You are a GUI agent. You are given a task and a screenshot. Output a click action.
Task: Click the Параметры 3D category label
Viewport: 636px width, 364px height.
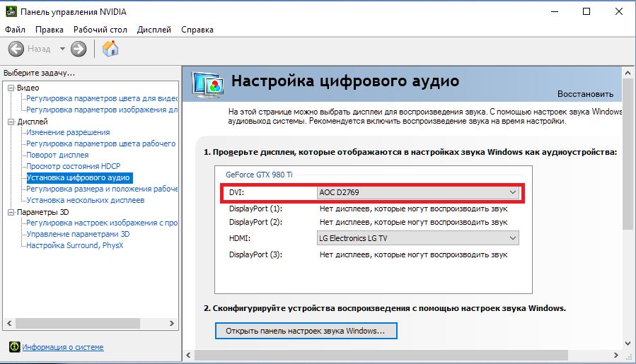point(43,212)
